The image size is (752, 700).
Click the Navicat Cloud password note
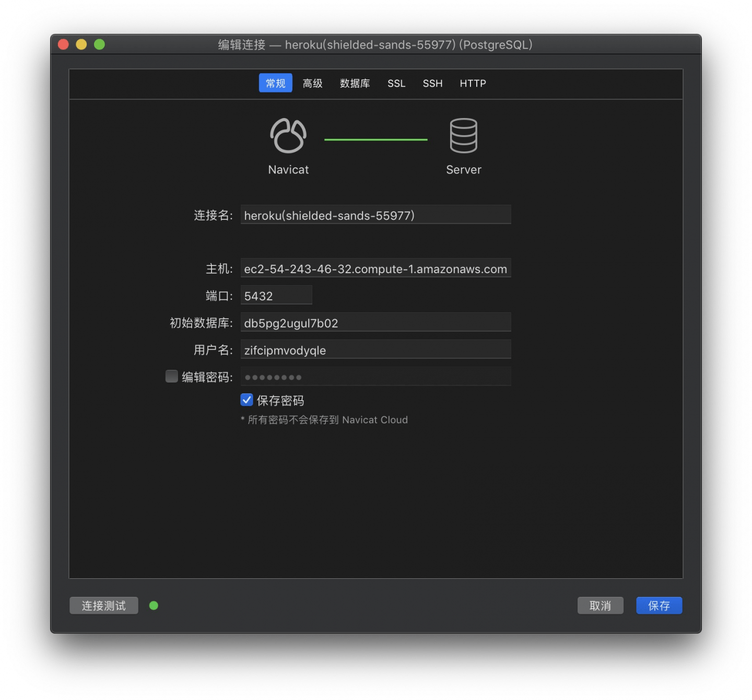pos(324,420)
